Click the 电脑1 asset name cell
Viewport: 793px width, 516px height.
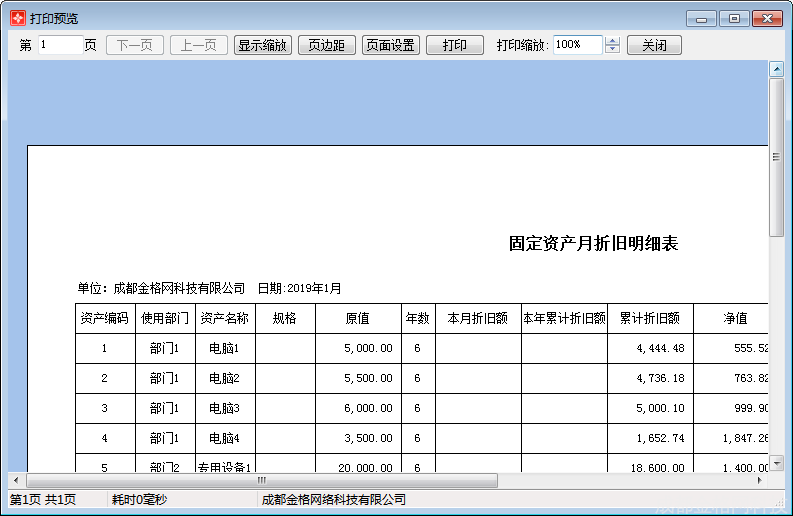coord(225,349)
